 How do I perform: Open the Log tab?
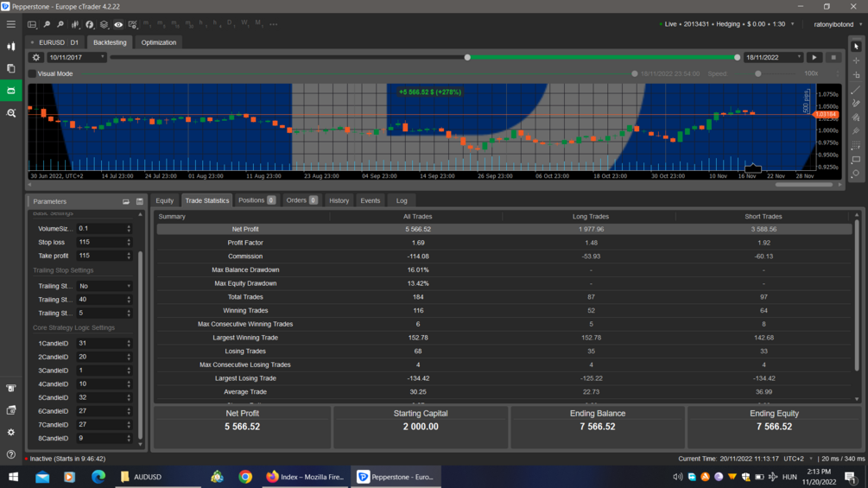click(x=402, y=201)
